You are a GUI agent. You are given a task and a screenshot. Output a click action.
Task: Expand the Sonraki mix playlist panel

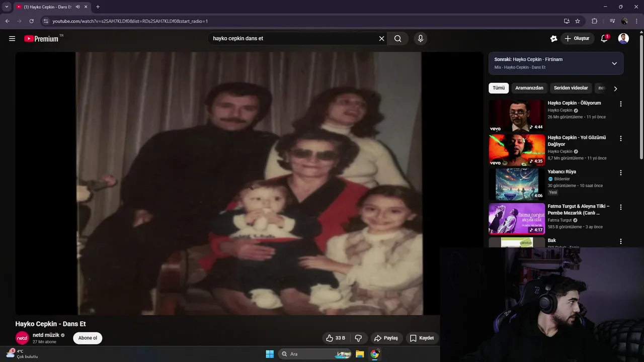pyautogui.click(x=614, y=63)
